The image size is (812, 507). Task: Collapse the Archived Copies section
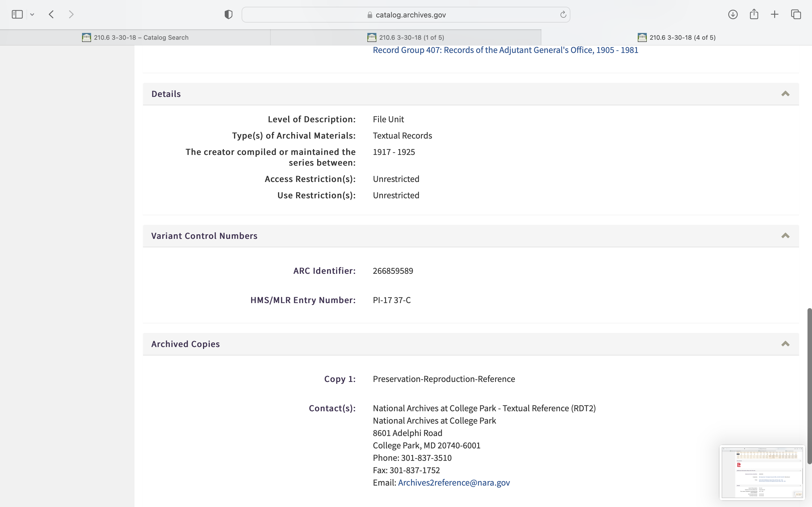coord(785,344)
